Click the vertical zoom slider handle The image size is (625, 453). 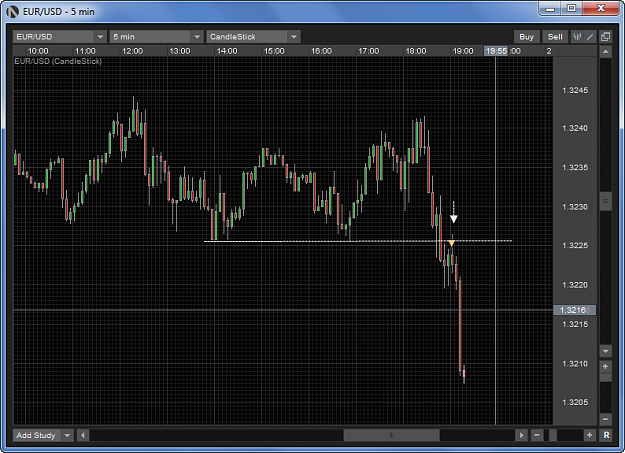(605, 377)
